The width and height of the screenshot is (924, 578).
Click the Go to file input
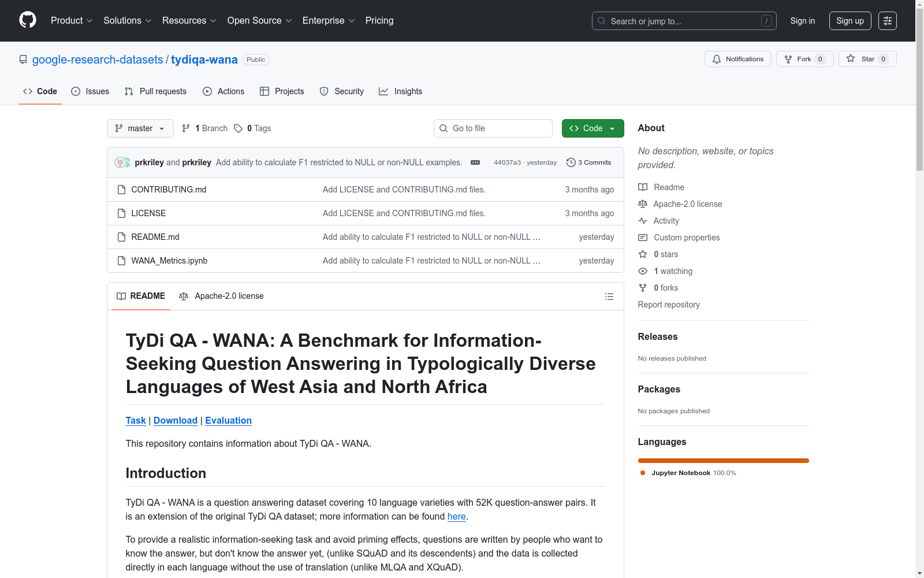pyautogui.click(x=493, y=128)
